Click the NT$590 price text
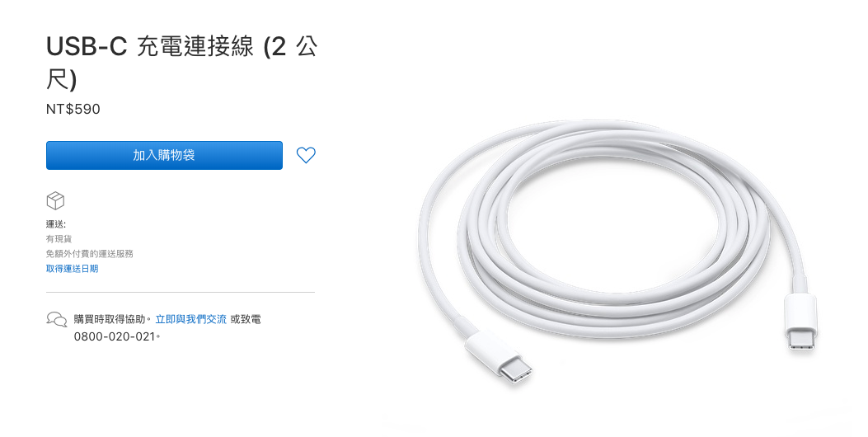The image size is (868, 437). click(73, 109)
